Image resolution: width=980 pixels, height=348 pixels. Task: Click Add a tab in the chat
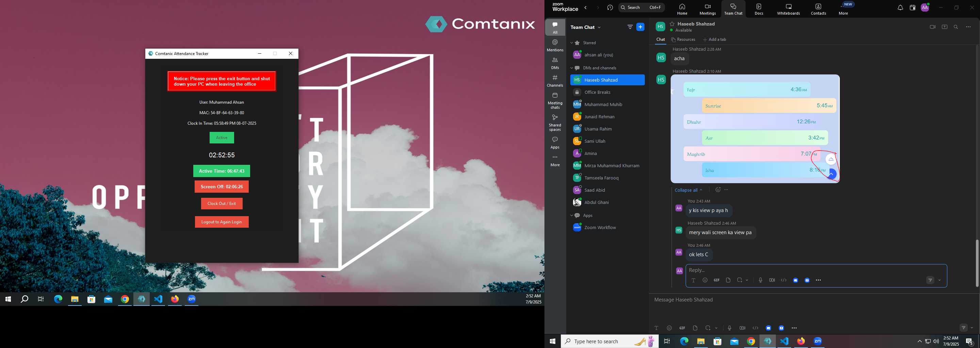click(x=715, y=39)
